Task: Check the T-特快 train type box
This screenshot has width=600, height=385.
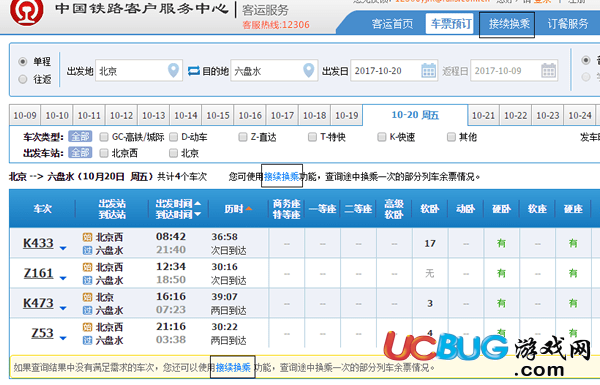Action: tap(312, 137)
